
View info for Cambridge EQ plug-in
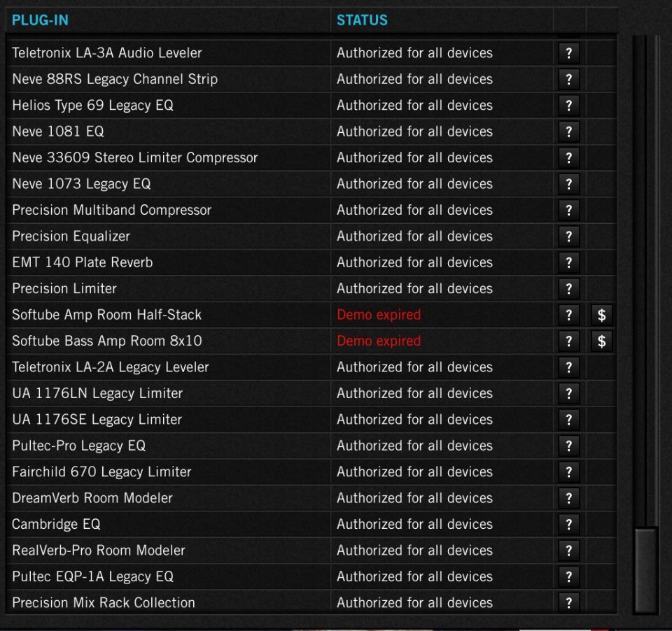click(568, 524)
